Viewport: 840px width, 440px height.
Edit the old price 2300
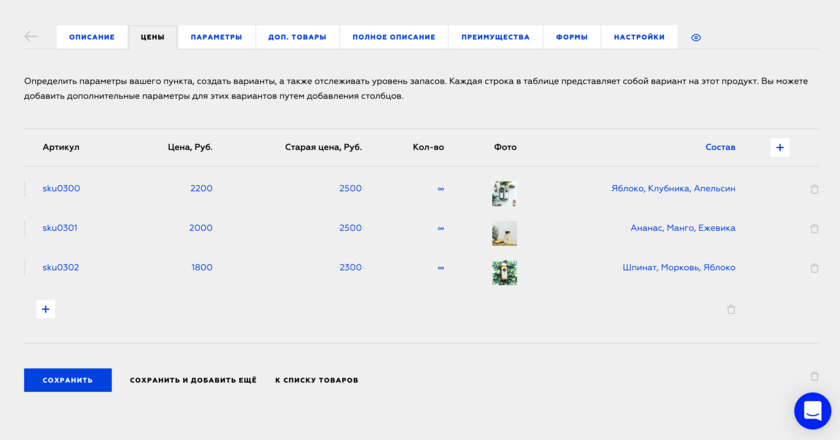[x=350, y=267]
